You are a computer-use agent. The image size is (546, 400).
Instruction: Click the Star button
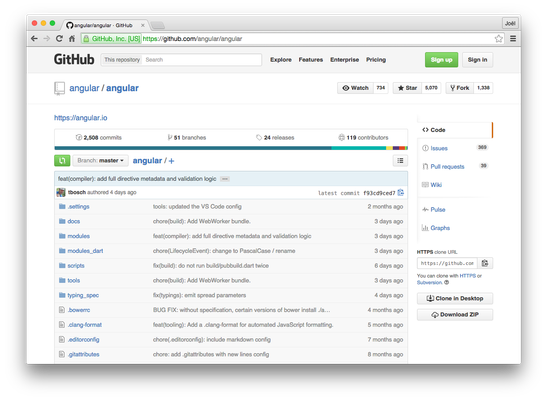pyautogui.click(x=407, y=88)
